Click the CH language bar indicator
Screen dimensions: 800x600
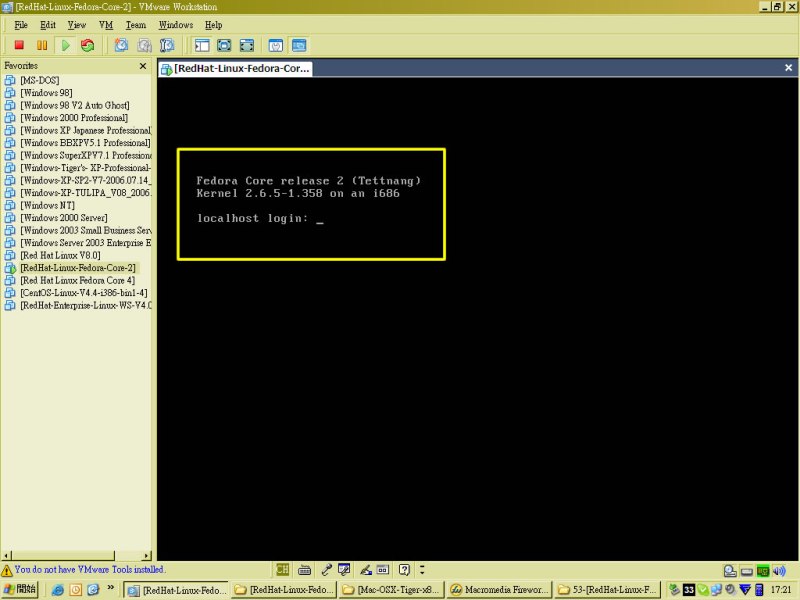click(282, 569)
